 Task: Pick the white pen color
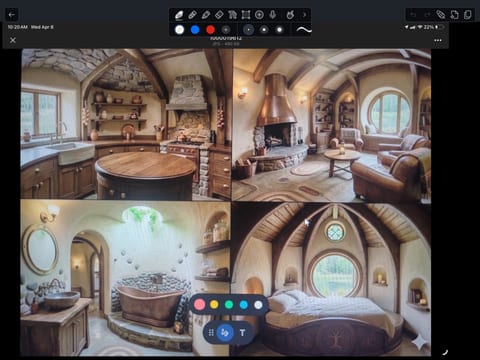(180, 30)
